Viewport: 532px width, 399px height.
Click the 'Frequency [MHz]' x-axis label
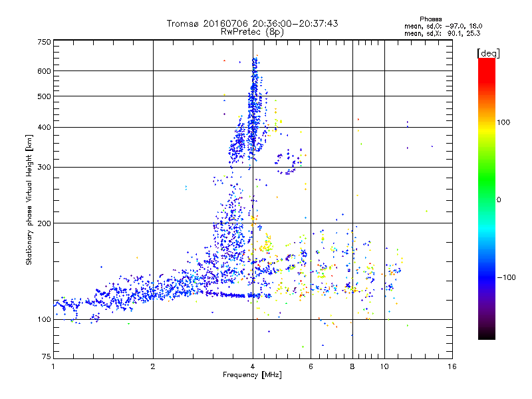[x=252, y=375]
